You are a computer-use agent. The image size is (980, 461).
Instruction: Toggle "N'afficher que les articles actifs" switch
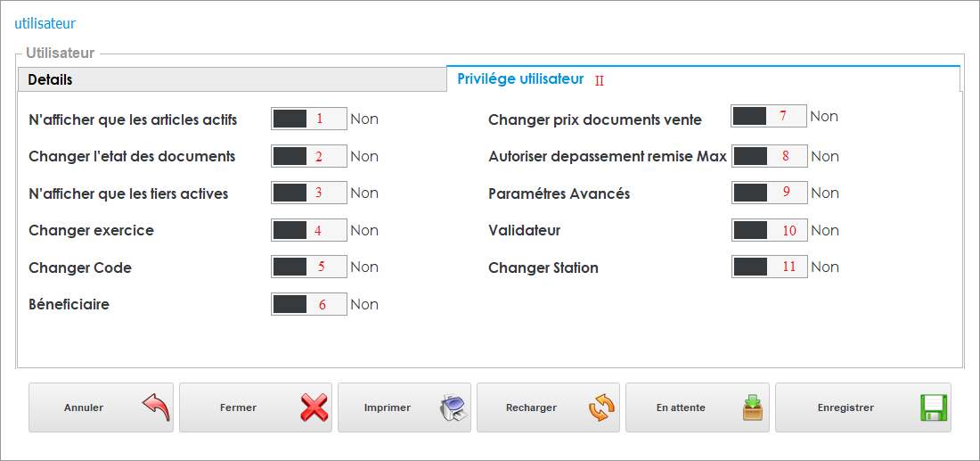pos(308,119)
